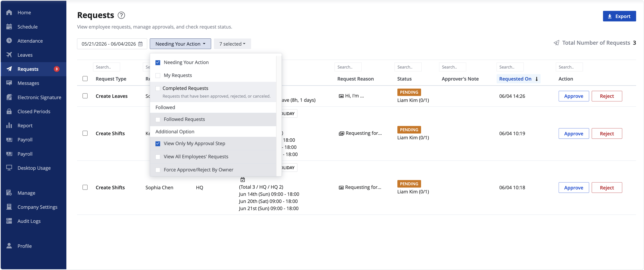Viewport: 644px width, 270px height.
Task: Click the Approver's Note search field
Action: pyautogui.click(x=453, y=67)
